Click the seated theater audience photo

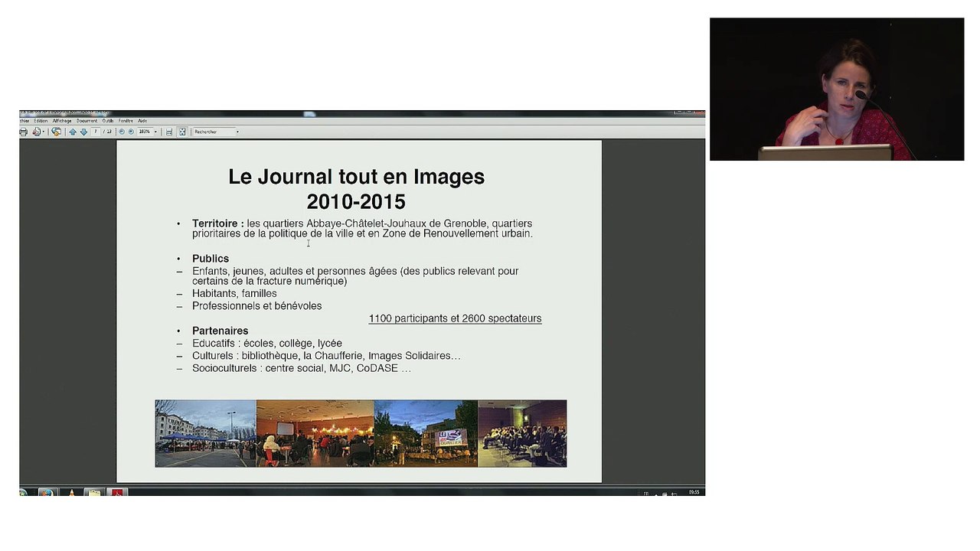[522, 433]
